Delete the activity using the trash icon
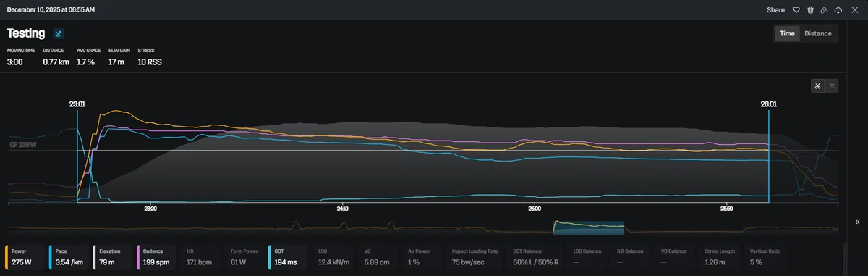This screenshot has height=276, width=868. pos(810,10)
